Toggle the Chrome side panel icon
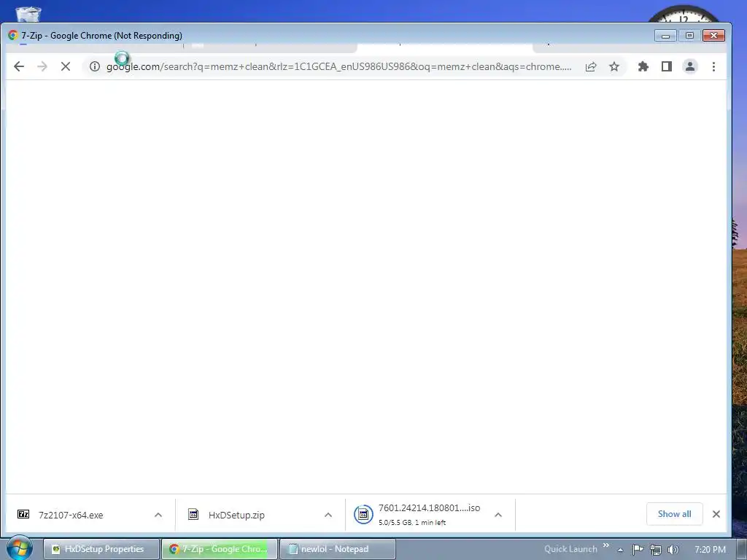Image resolution: width=747 pixels, height=560 pixels. click(x=667, y=66)
